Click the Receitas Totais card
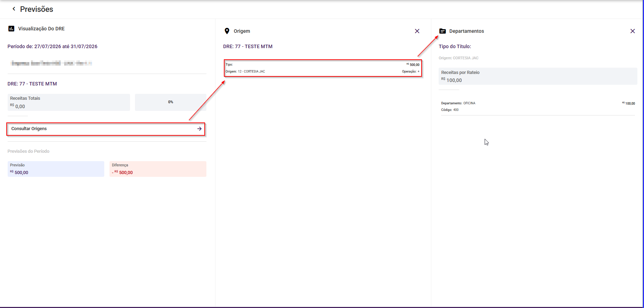Image resolution: width=644 pixels, height=308 pixels. coord(69,102)
